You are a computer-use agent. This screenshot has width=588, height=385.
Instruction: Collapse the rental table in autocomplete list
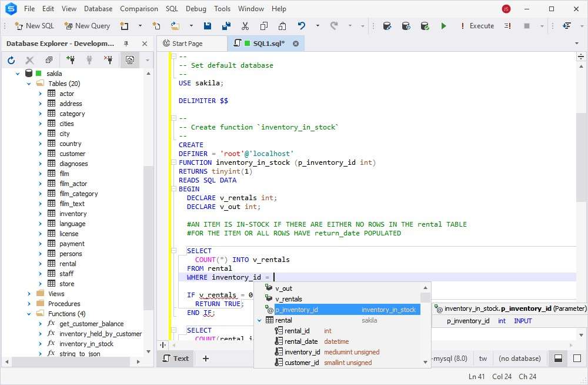(x=259, y=320)
